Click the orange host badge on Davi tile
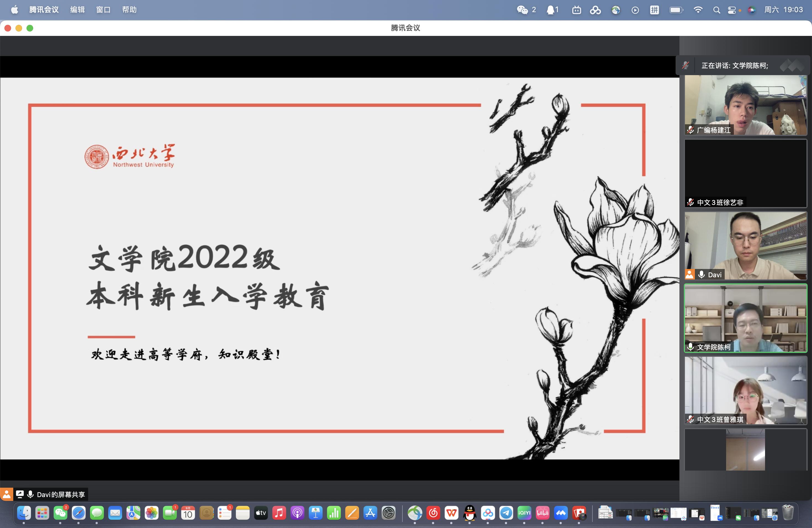This screenshot has height=528, width=812. [690, 274]
